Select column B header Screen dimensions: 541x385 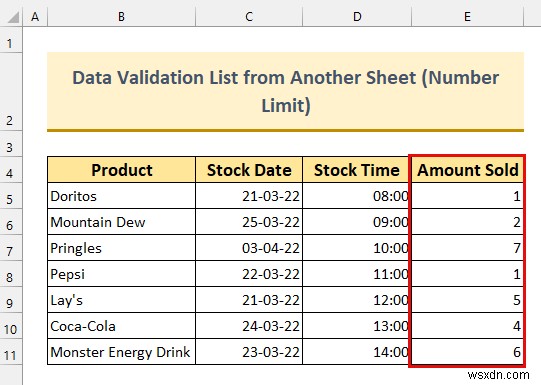(121, 17)
